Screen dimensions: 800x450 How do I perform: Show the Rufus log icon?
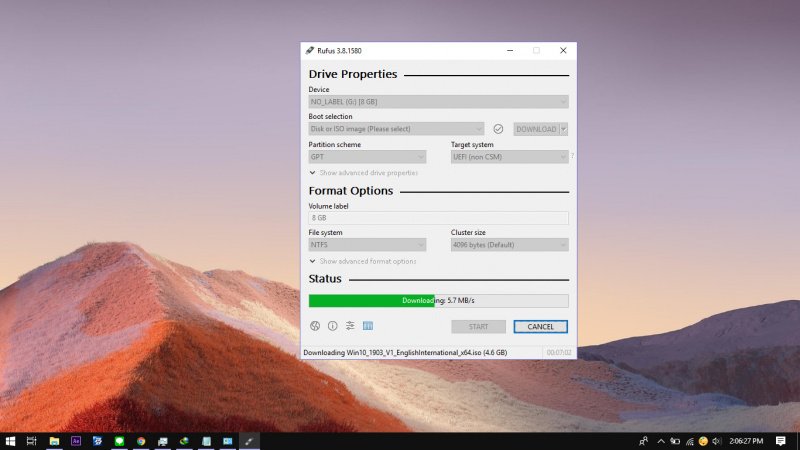(368, 326)
